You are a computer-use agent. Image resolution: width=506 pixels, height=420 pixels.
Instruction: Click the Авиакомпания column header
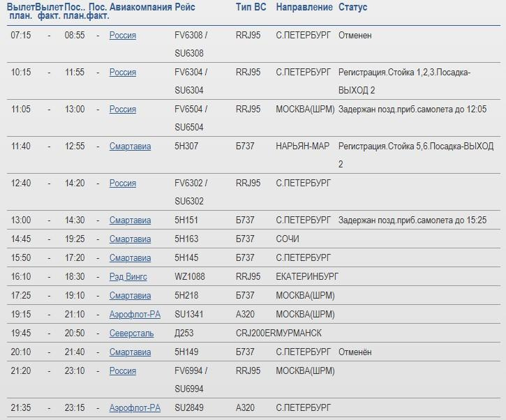[x=141, y=7]
